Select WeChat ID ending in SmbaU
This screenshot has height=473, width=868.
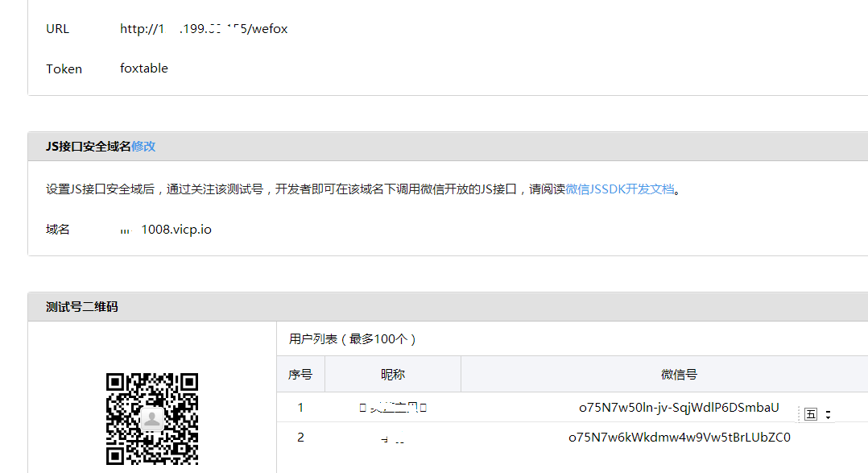click(679, 408)
